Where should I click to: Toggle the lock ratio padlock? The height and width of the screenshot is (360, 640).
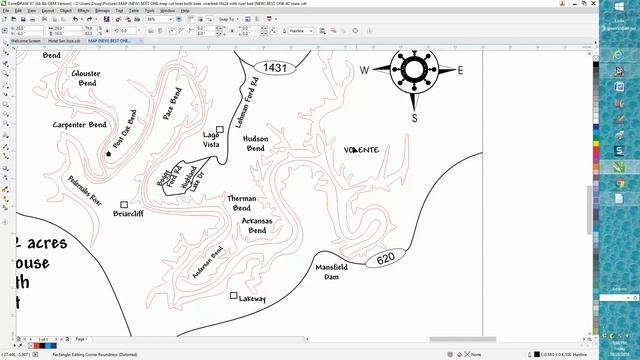(x=107, y=31)
